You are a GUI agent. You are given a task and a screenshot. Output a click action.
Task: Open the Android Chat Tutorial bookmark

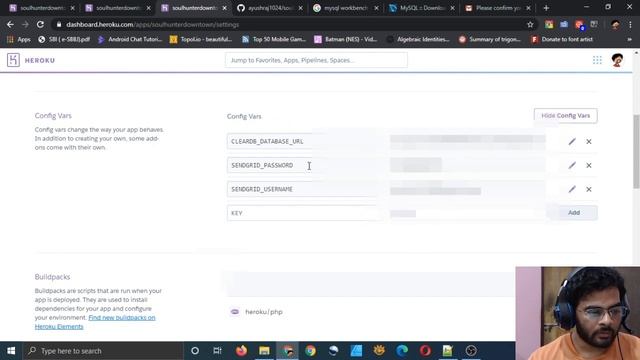(x=130, y=39)
